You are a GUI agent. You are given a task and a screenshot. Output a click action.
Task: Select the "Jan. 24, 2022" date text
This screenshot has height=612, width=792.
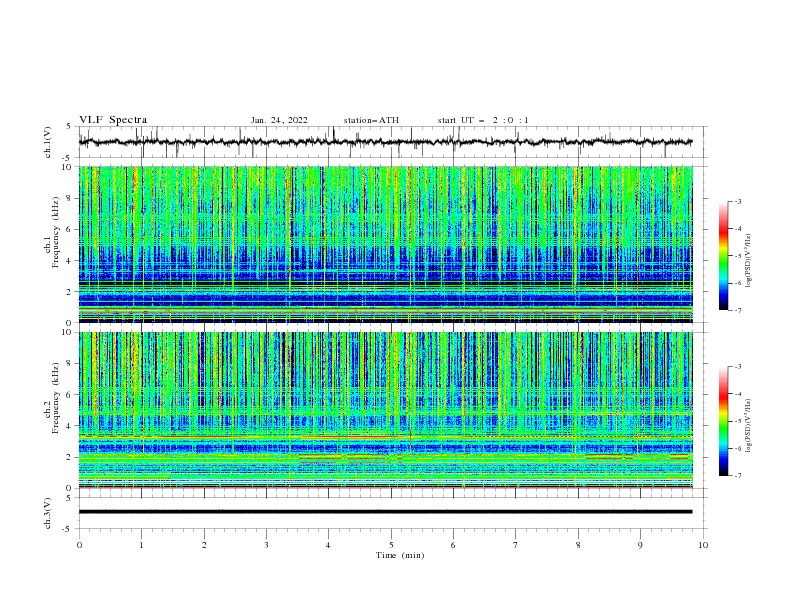[x=279, y=120]
